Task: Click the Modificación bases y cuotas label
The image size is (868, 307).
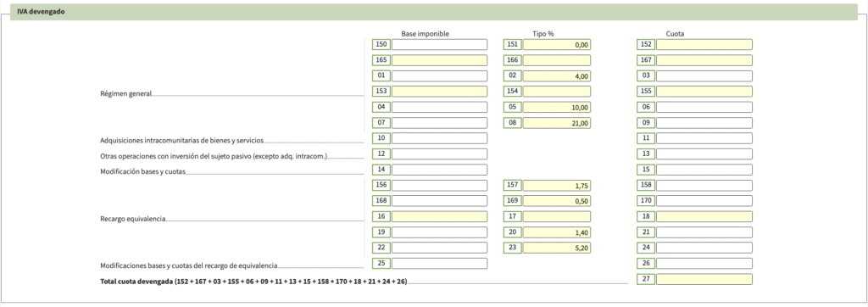Action: (x=142, y=172)
